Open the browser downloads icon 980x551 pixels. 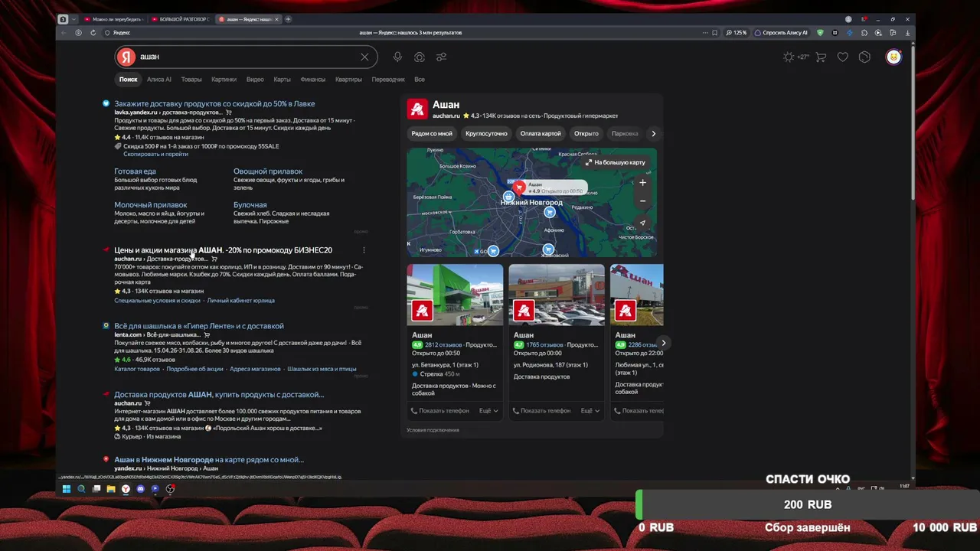(908, 33)
